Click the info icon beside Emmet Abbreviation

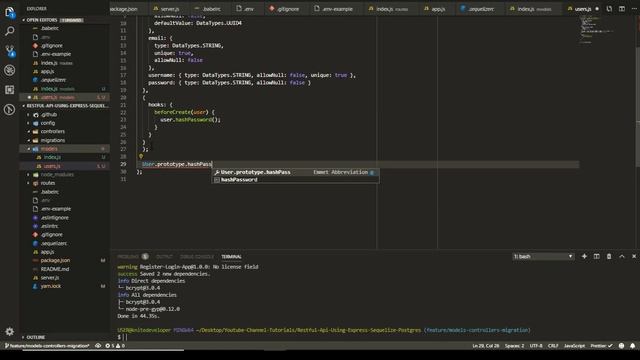click(372, 172)
